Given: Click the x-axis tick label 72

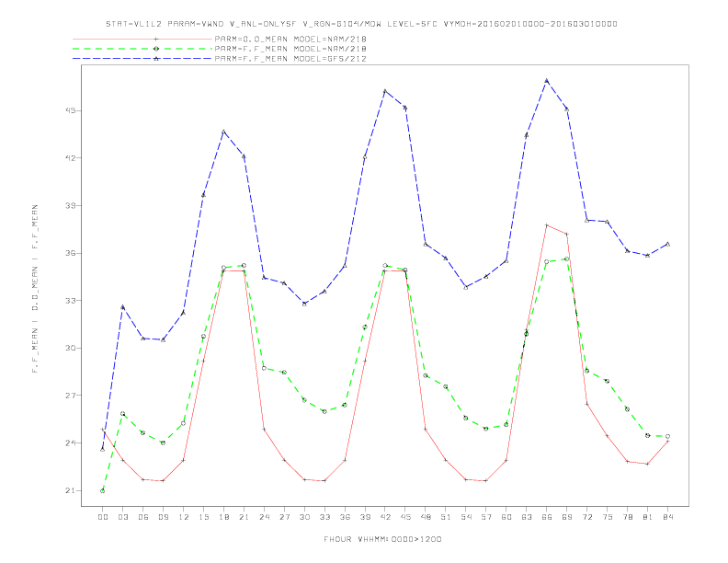Looking at the screenshot, I should click(586, 517).
